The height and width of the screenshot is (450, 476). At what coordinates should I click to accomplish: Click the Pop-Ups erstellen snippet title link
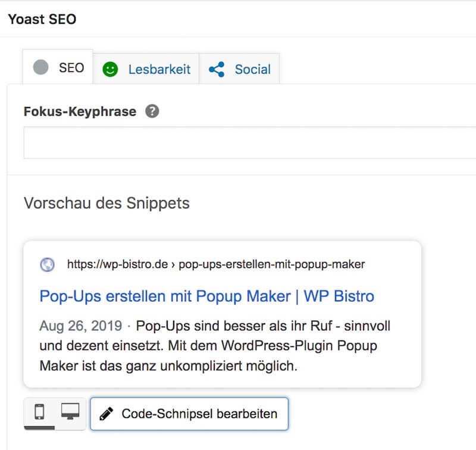tap(206, 296)
